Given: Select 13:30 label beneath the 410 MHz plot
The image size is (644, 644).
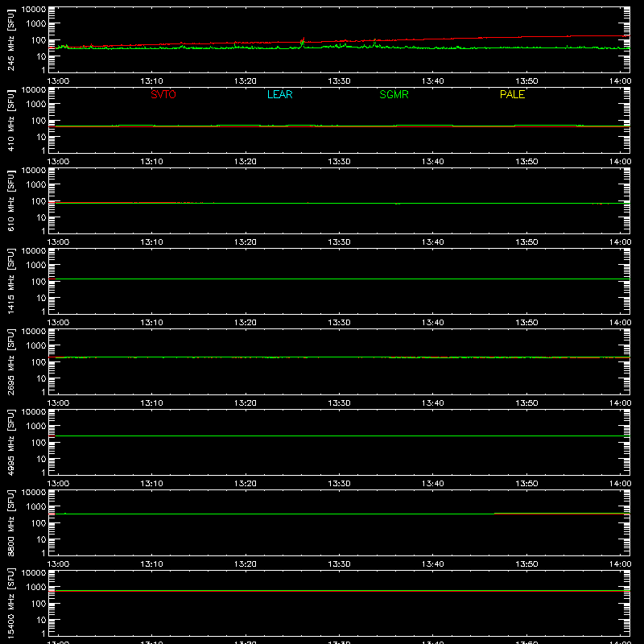Looking at the screenshot, I should [339, 162].
